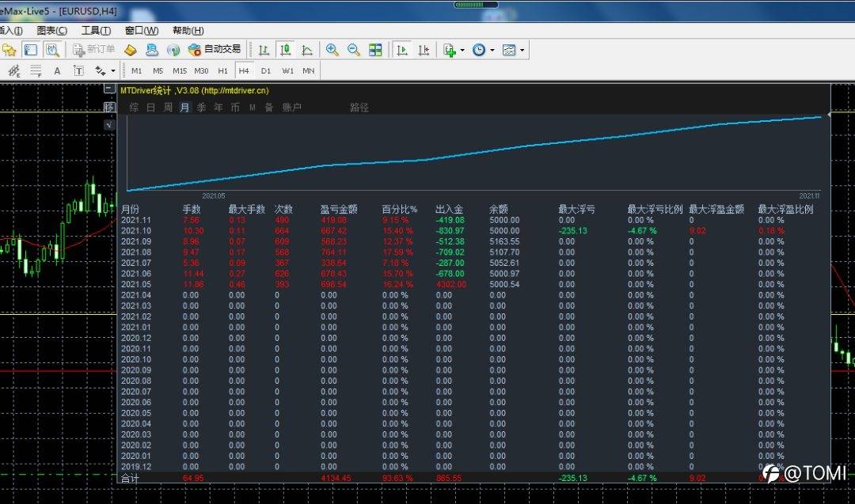The width and height of the screenshot is (855, 504).
Task: Click the zoom in magnifier icon
Action: pos(332,50)
